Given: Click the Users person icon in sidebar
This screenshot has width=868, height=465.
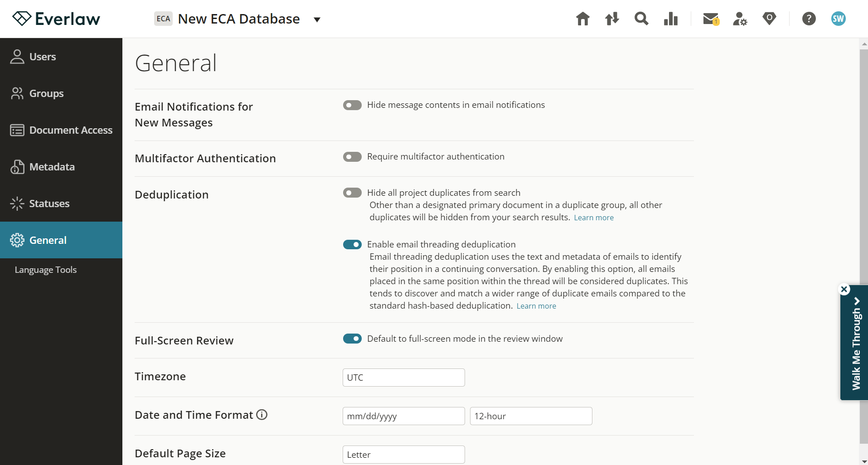Looking at the screenshot, I should tap(17, 57).
